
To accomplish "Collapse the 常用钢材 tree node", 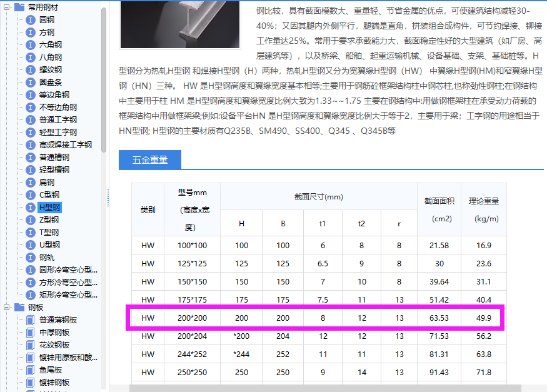I will coord(6,8).
